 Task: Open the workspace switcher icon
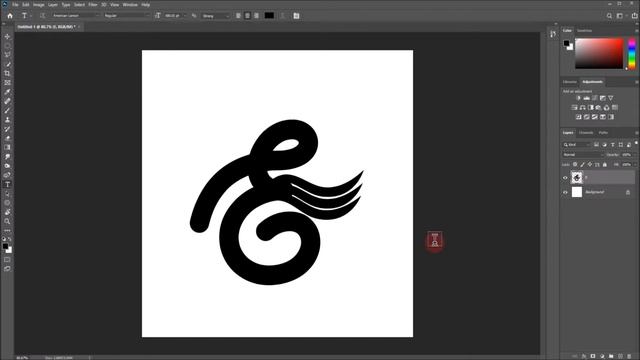tap(620, 16)
